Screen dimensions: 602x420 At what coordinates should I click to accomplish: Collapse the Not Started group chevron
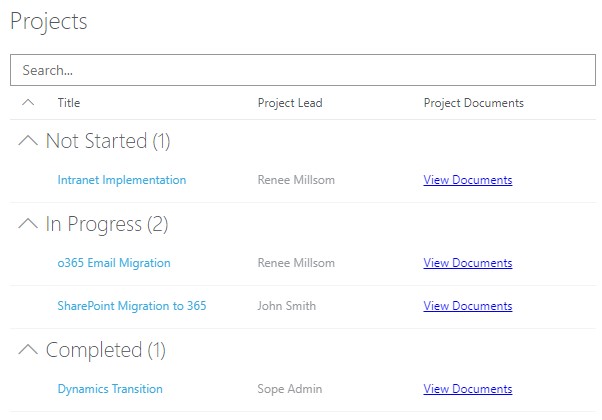[28, 141]
